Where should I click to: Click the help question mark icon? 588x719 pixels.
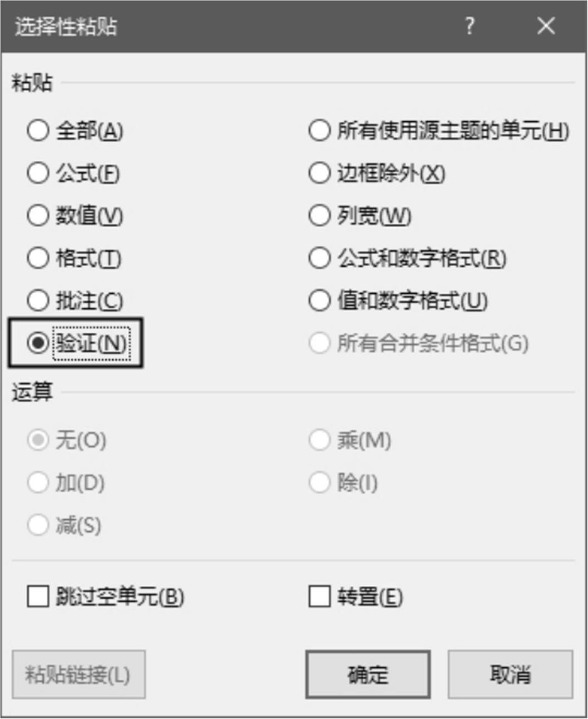[470, 26]
